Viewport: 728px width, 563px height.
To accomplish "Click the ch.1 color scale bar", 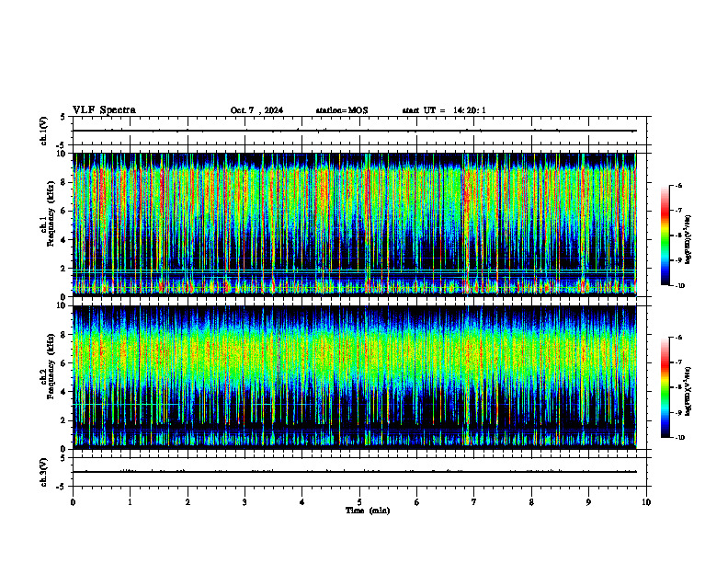I will coord(665,236).
